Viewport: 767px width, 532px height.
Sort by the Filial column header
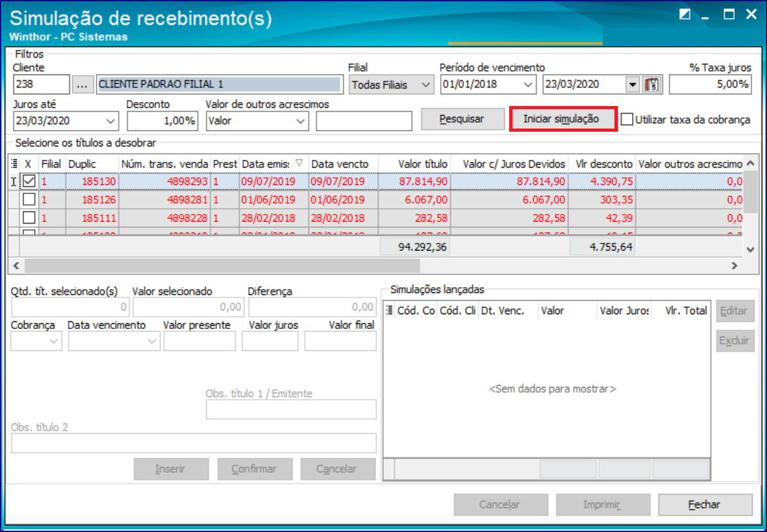click(52, 164)
